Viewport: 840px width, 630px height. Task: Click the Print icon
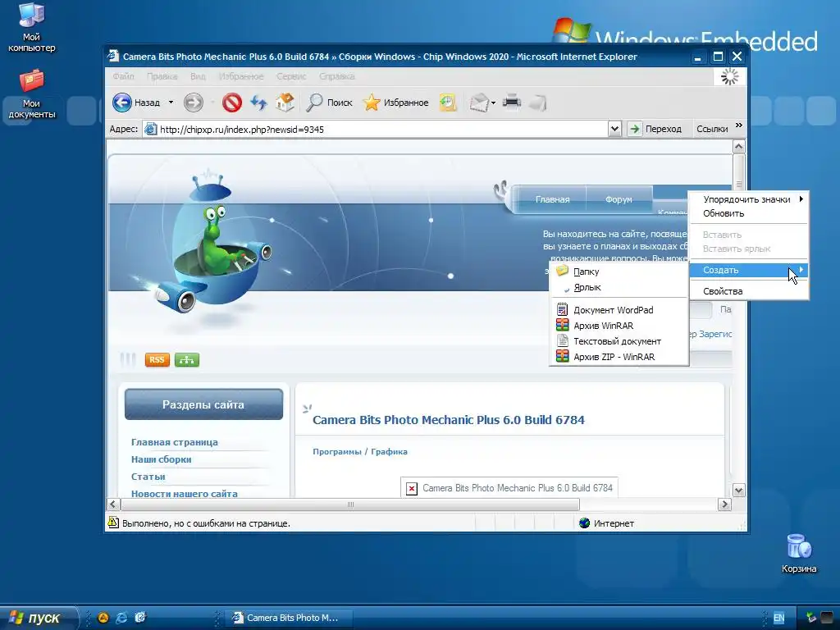pos(512,101)
